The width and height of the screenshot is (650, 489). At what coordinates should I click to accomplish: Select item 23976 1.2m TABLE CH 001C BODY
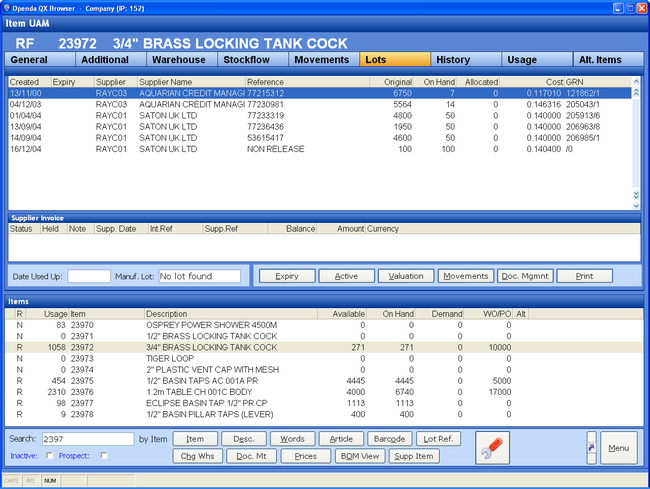tap(324, 392)
